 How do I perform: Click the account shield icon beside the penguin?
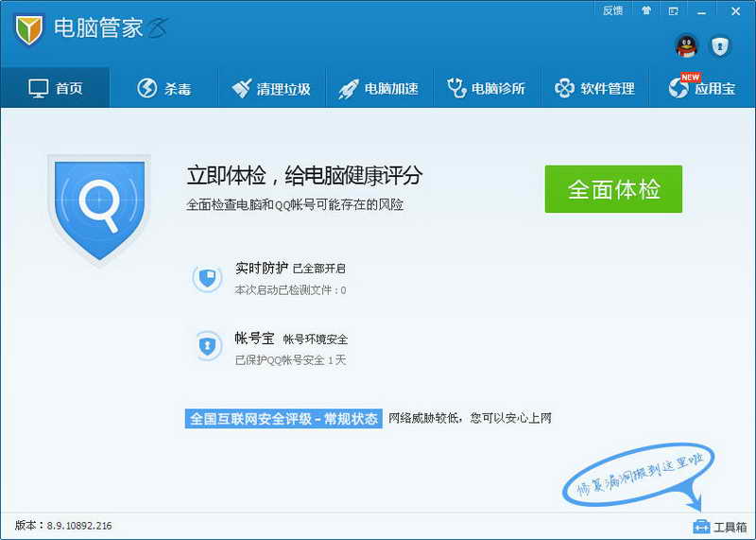(x=720, y=44)
